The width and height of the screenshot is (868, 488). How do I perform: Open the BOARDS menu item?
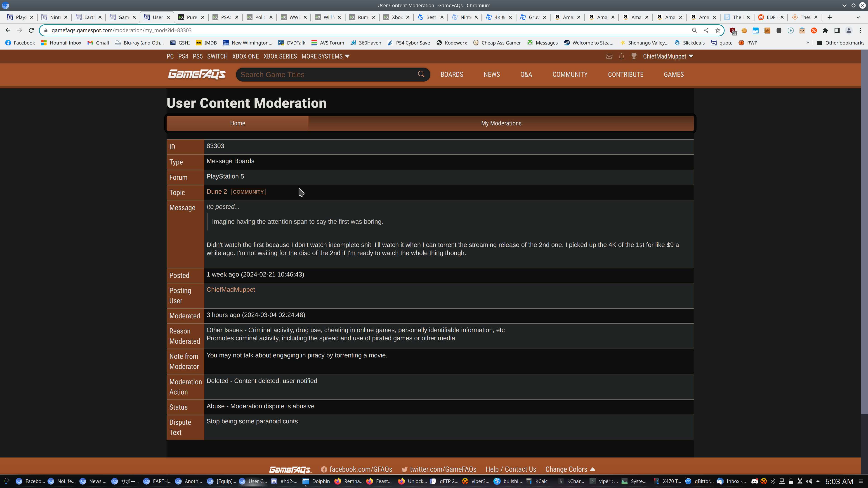pyautogui.click(x=452, y=74)
